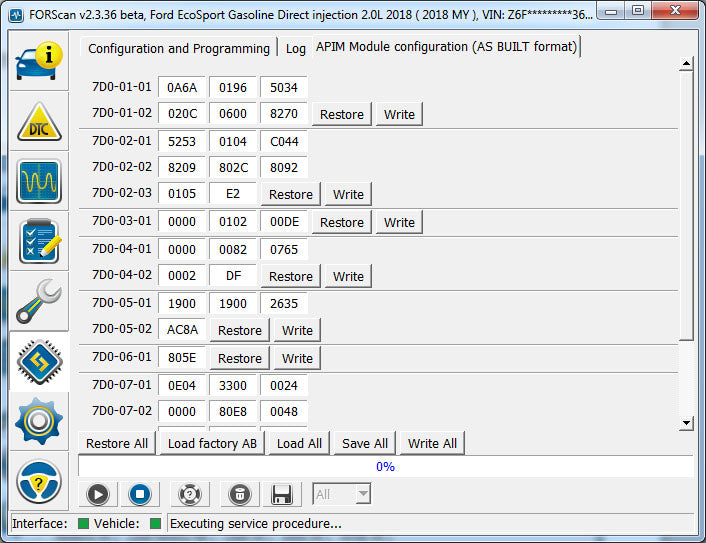706x543 pixels.
Task: Click the Load factory AB button
Action: [x=212, y=443]
